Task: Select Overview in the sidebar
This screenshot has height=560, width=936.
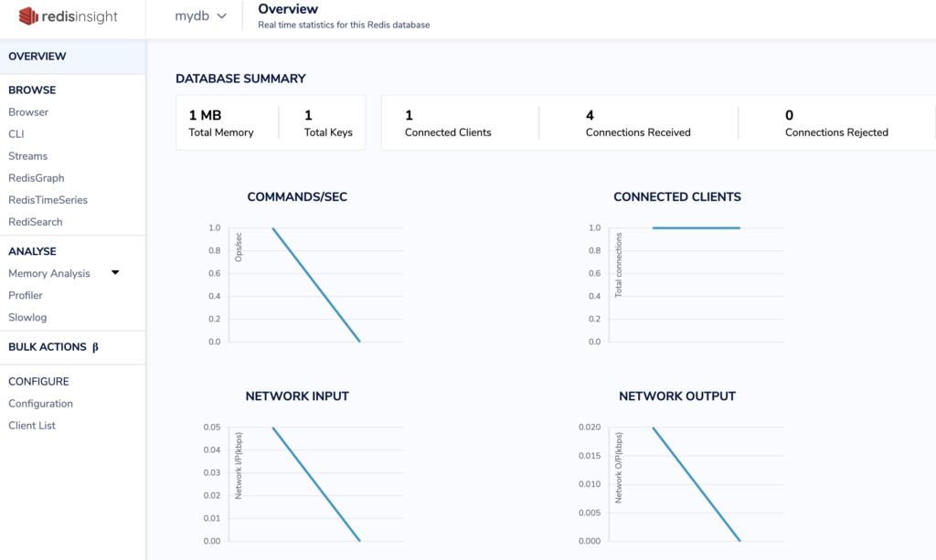Action: [x=37, y=57]
